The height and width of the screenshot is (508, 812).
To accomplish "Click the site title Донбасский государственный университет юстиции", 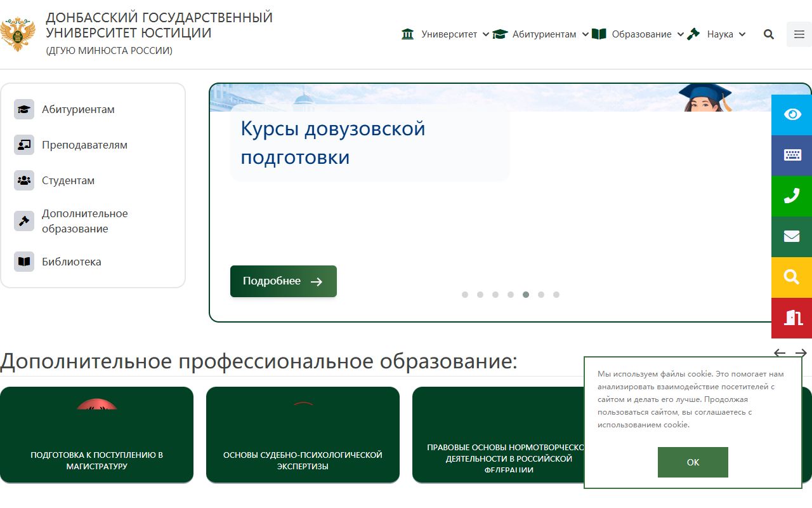I will (159, 25).
